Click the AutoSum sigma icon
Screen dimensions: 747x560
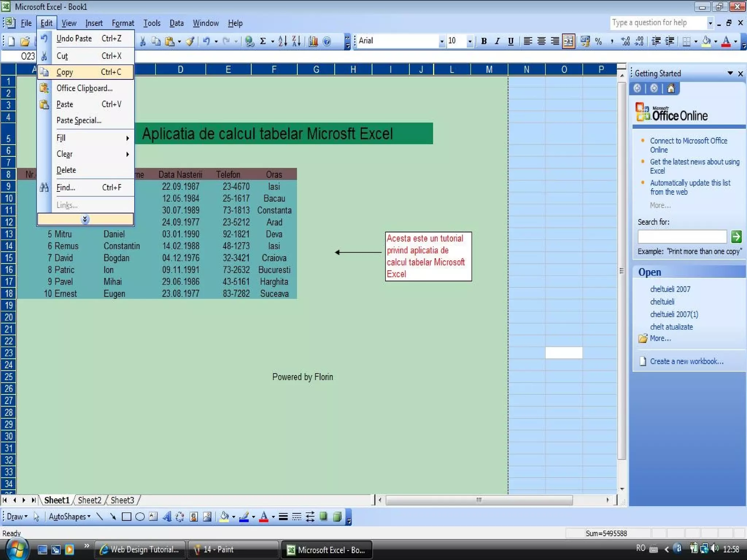(263, 41)
